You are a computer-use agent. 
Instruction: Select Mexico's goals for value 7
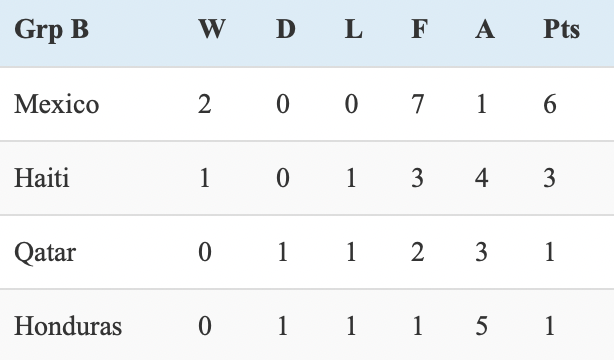(417, 104)
